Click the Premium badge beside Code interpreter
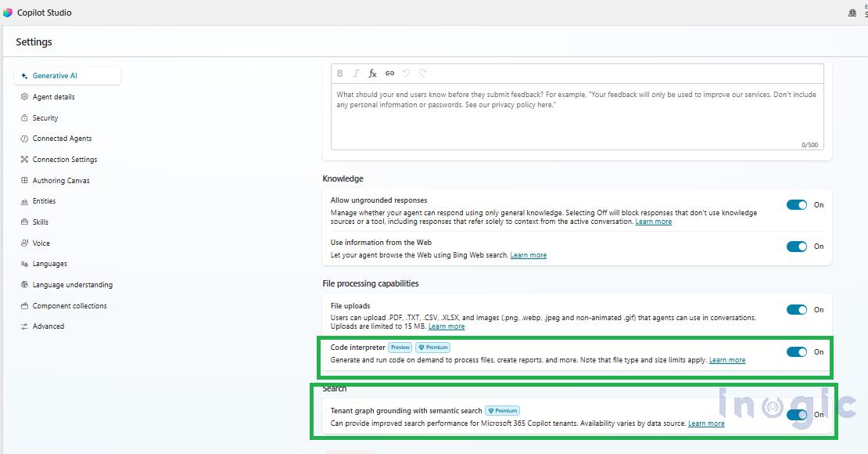868x454 pixels. coord(433,348)
